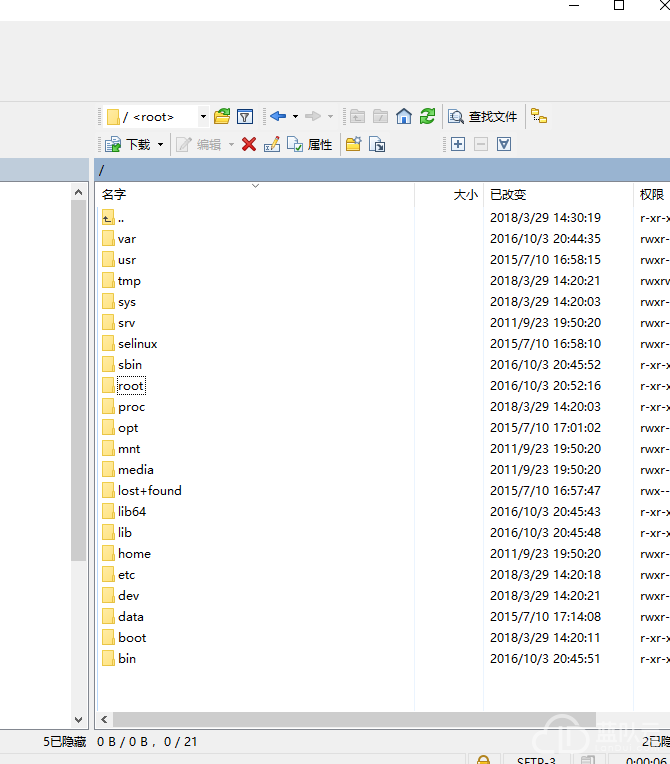670x764 pixels.
Task: Select the mnt folder
Action: tap(121, 449)
